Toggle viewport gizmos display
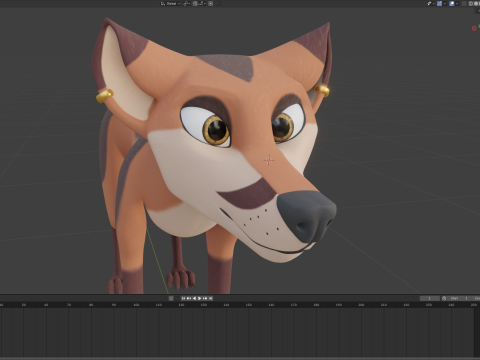Viewport: 480px width, 360px height. pos(439,3)
